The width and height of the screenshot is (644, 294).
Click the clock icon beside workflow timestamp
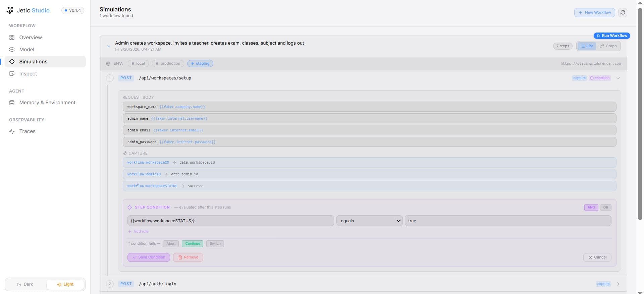pyautogui.click(x=117, y=50)
